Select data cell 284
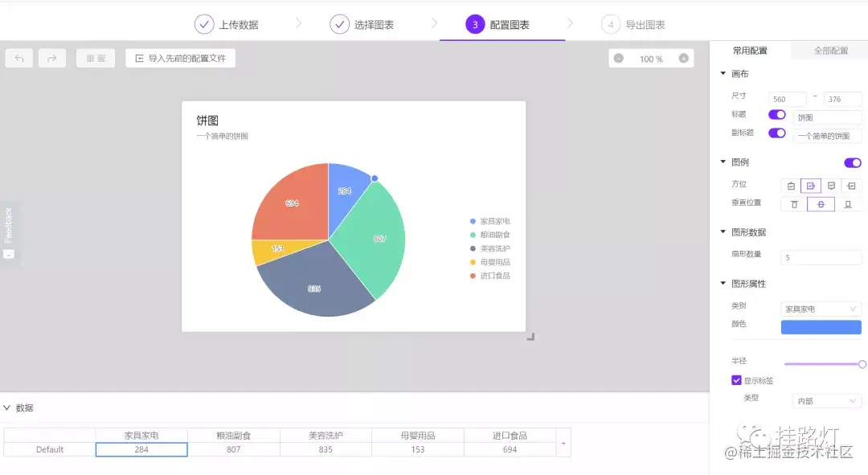The image size is (868, 475). (x=141, y=449)
